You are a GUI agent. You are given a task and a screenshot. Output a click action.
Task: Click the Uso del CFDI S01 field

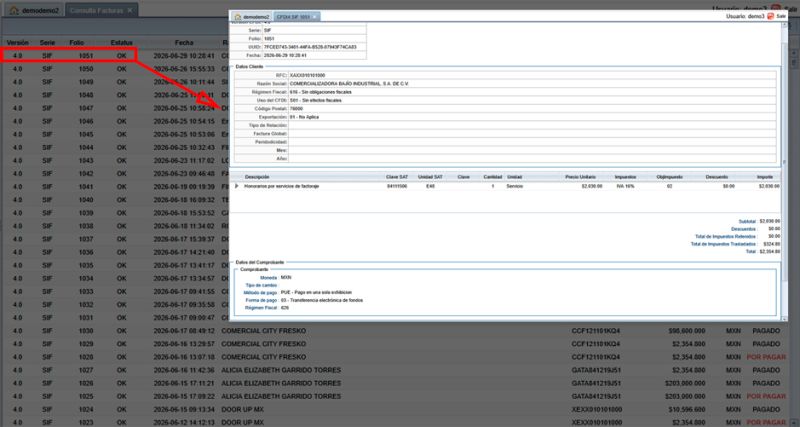532,100
